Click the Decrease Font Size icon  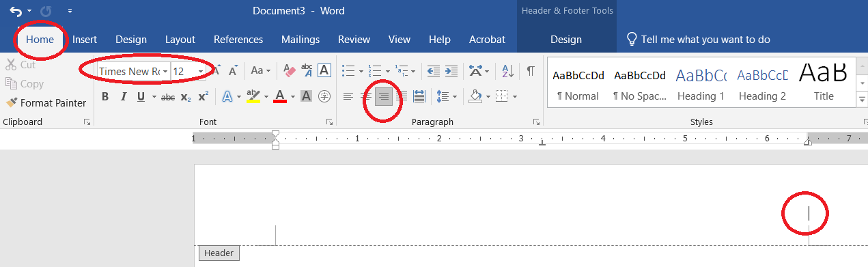pyautogui.click(x=233, y=71)
